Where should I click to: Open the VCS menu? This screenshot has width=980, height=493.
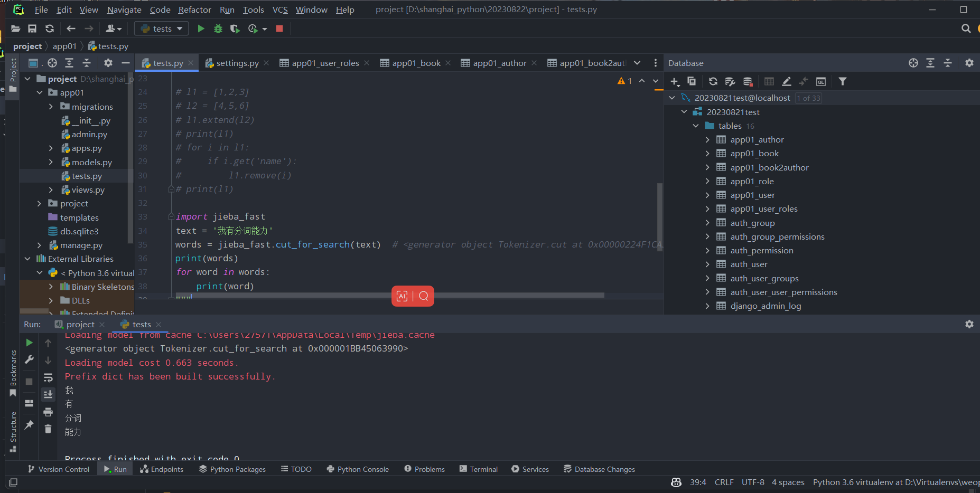click(x=280, y=10)
